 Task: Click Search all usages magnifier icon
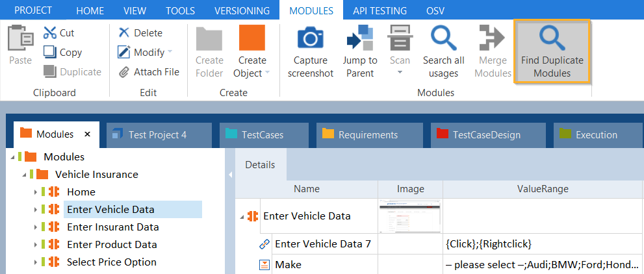pyautogui.click(x=444, y=38)
